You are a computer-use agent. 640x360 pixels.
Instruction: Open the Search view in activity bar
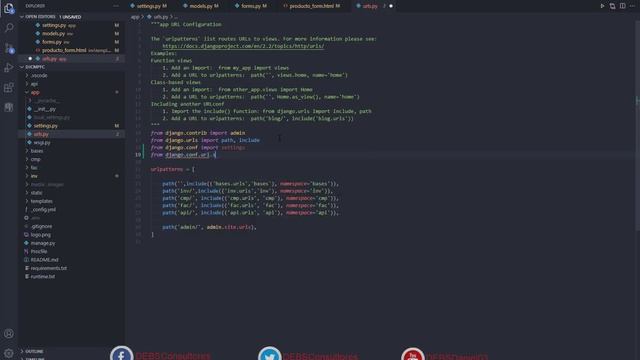coord(9,28)
